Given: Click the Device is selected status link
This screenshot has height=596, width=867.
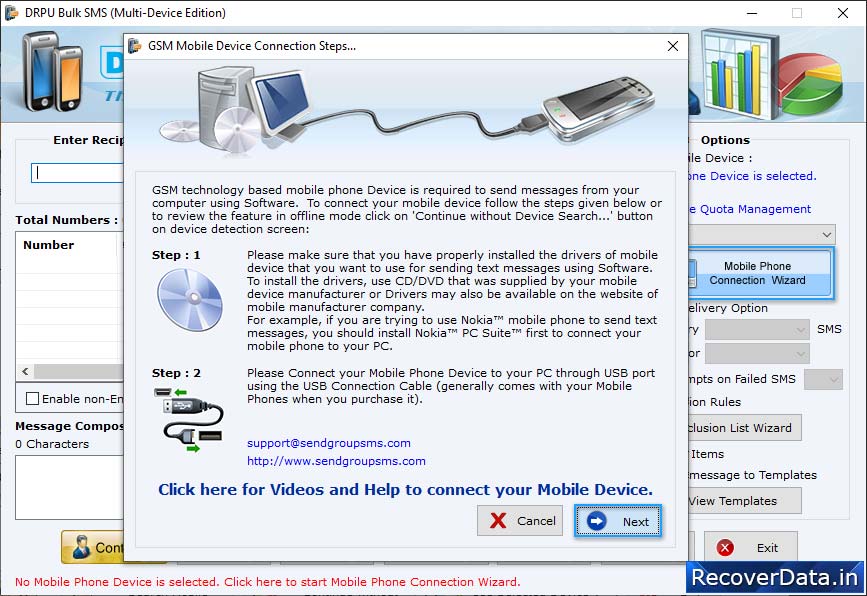Looking at the screenshot, I should [752, 176].
